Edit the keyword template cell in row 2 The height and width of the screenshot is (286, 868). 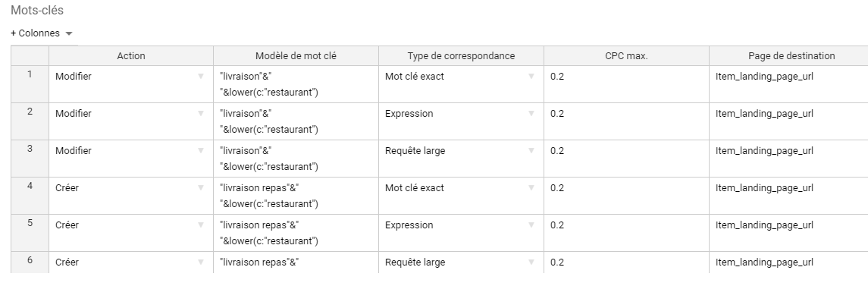pyautogui.click(x=296, y=121)
